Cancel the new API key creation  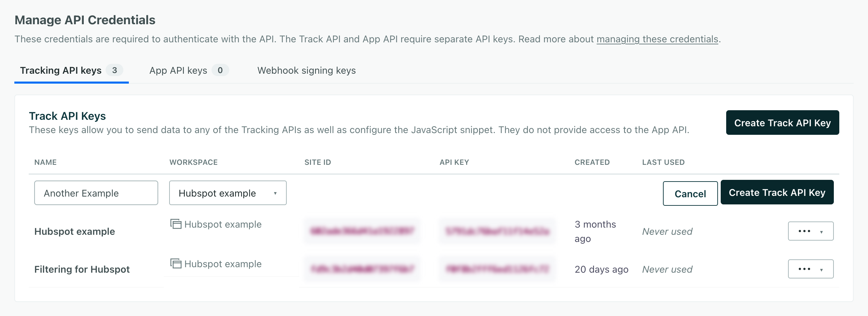click(x=690, y=193)
